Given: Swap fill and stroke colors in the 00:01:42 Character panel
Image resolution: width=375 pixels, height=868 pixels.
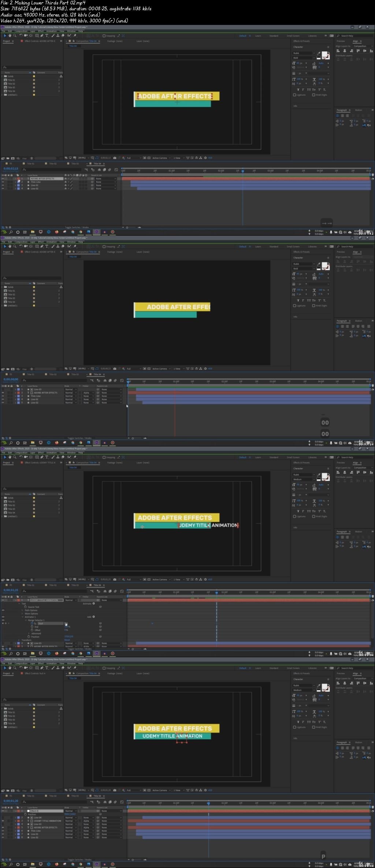Looking at the screenshot, I should tap(328, 53).
